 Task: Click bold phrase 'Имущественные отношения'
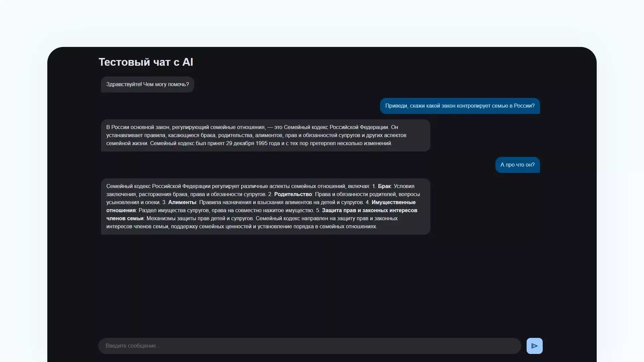pos(393,202)
